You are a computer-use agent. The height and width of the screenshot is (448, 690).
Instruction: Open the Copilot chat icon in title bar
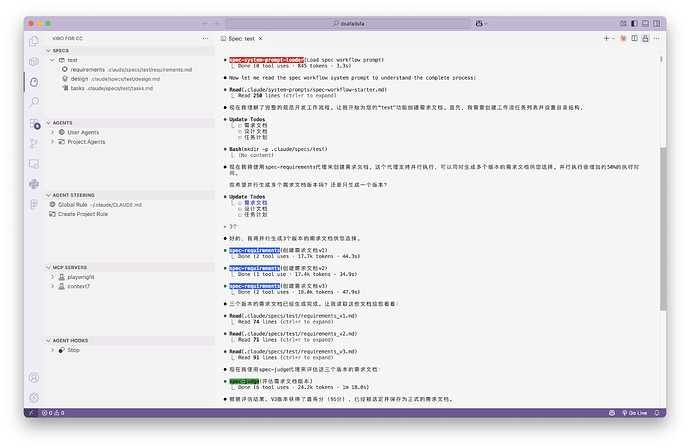point(479,23)
